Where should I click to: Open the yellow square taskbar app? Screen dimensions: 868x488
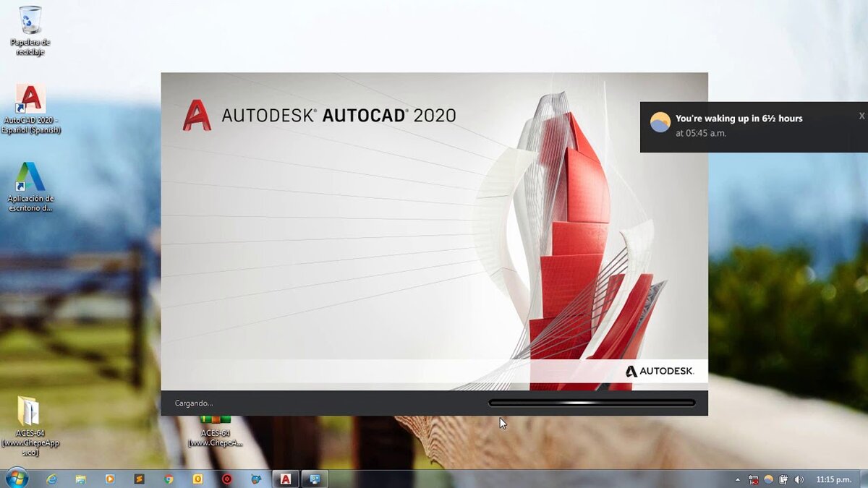click(197, 479)
